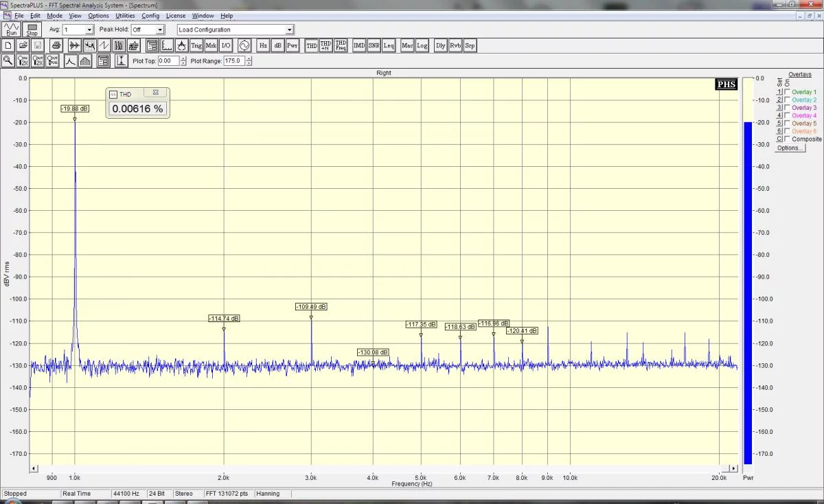Viewport: 824px width, 504px height.
Task: Open the Config menu
Action: pyautogui.click(x=150, y=15)
